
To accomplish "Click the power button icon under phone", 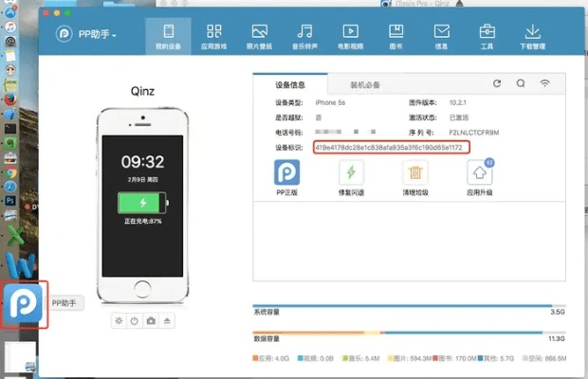I will pos(135,321).
